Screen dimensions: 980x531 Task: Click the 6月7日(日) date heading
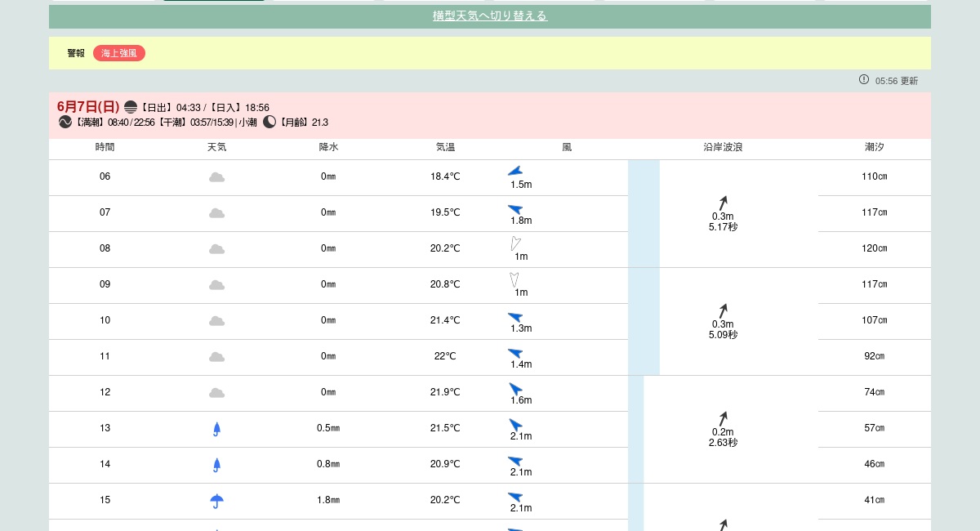click(x=88, y=107)
